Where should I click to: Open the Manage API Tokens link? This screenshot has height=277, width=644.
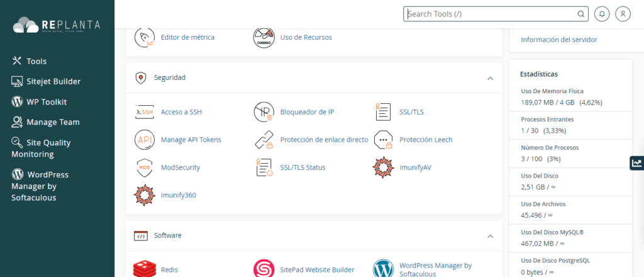click(191, 140)
